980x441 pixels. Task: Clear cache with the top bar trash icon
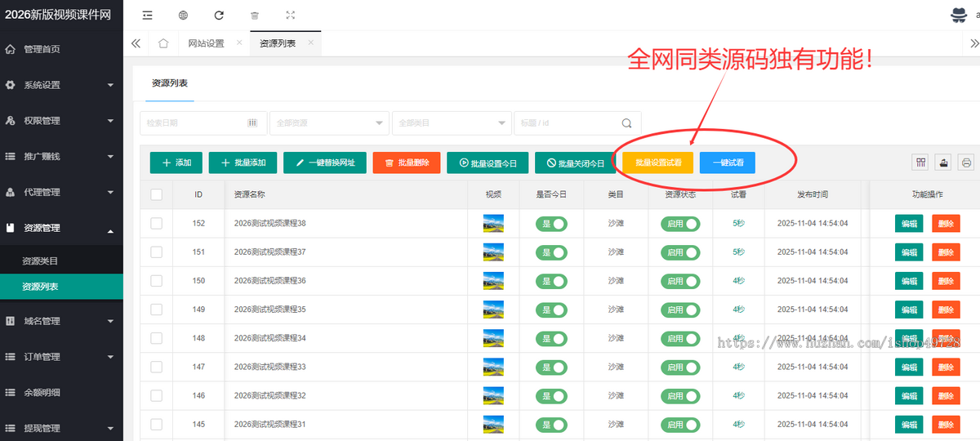(255, 16)
